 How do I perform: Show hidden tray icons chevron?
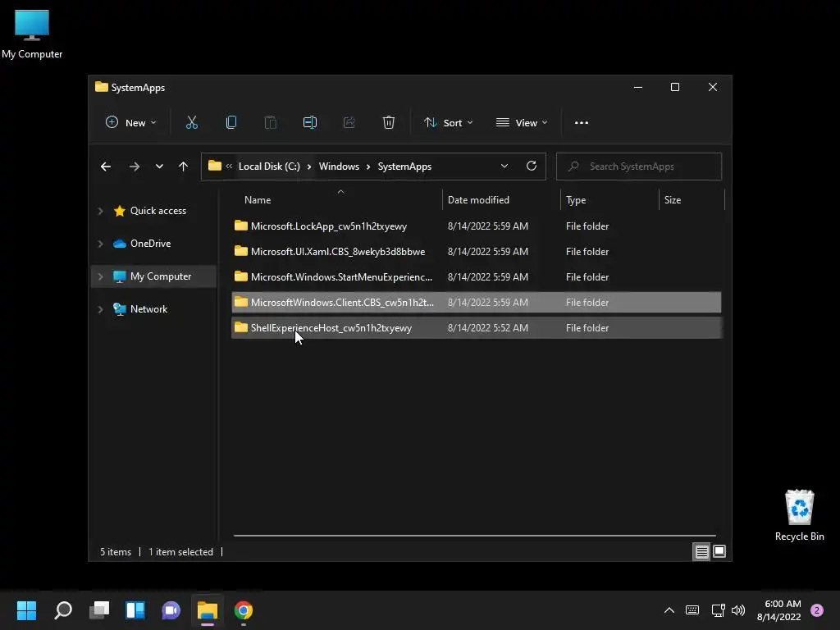coord(669,610)
